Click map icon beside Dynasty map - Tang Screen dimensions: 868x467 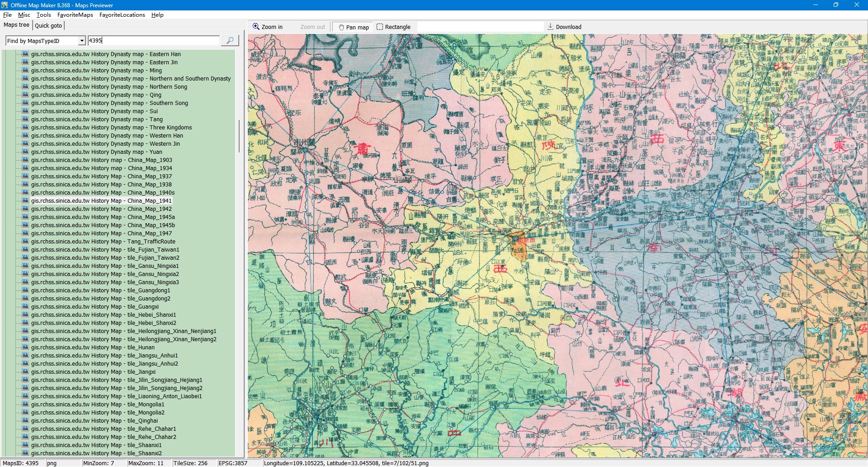26,119
